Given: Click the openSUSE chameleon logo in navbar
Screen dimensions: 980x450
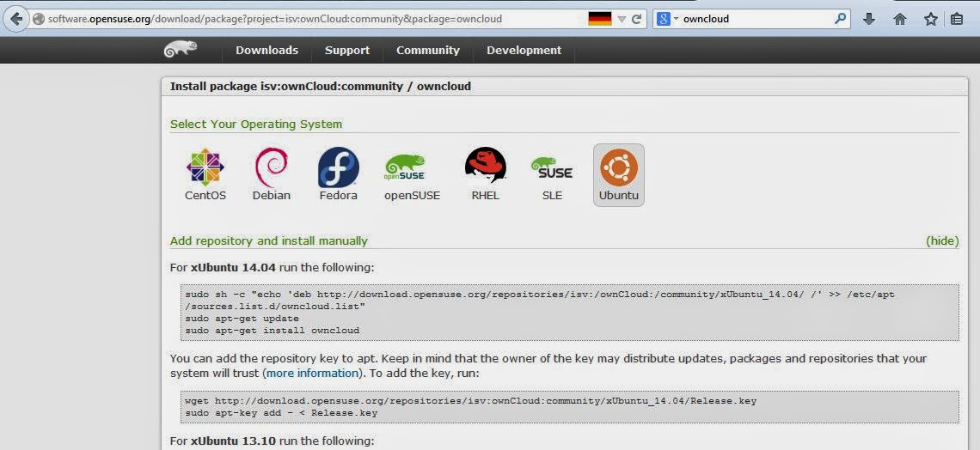Looking at the screenshot, I should [x=181, y=49].
